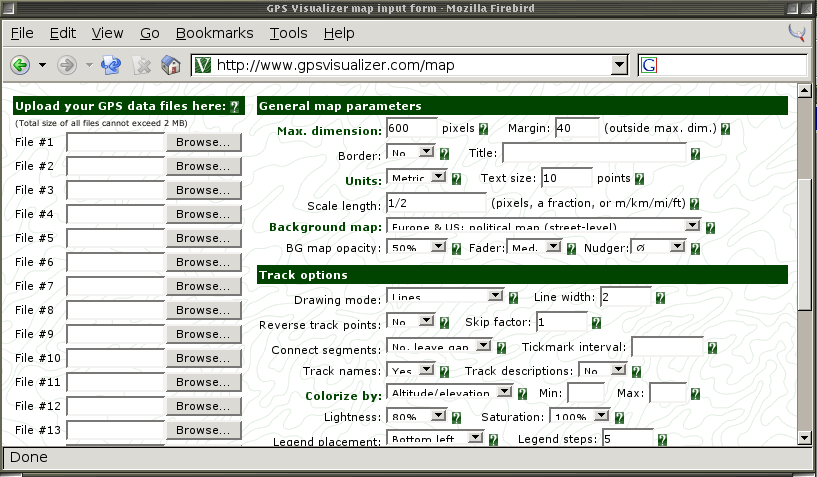The image size is (817, 477).
Task: Open the Tools menu
Action: pyautogui.click(x=288, y=33)
